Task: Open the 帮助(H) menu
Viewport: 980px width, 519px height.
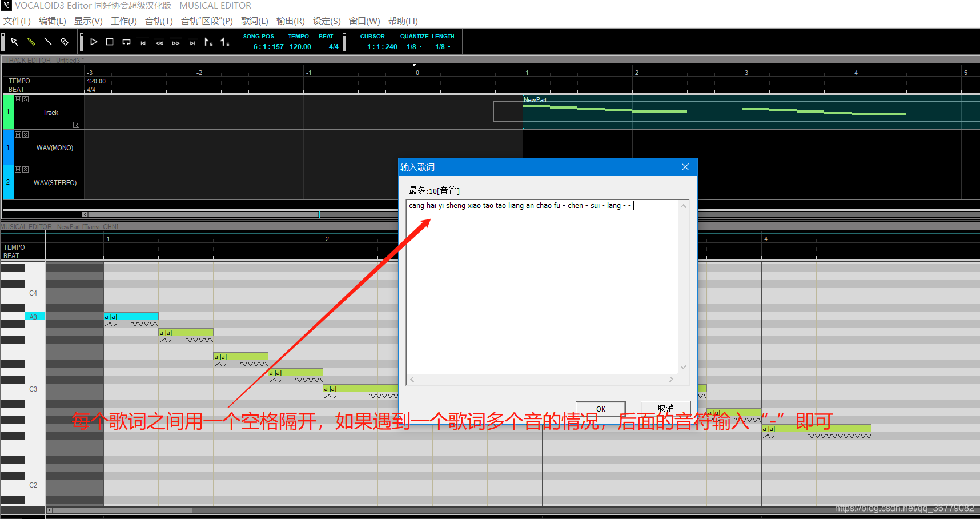Action: point(403,21)
